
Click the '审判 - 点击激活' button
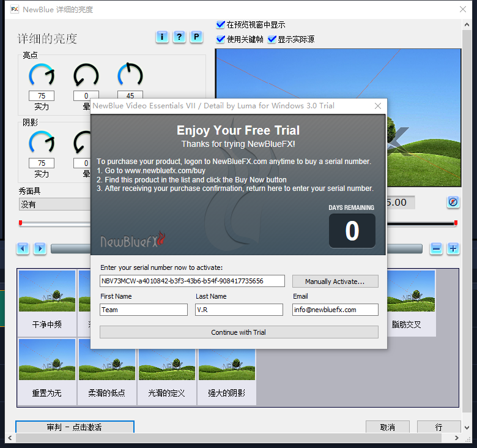75,427
